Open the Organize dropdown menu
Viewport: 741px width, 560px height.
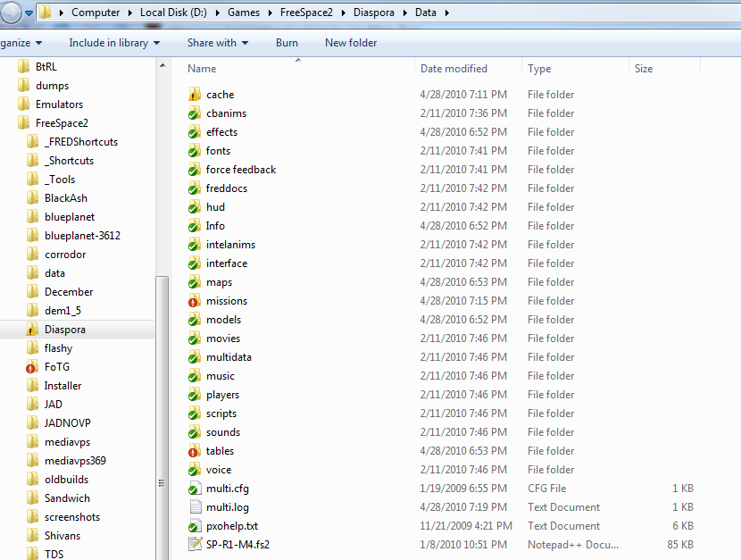tap(21, 43)
